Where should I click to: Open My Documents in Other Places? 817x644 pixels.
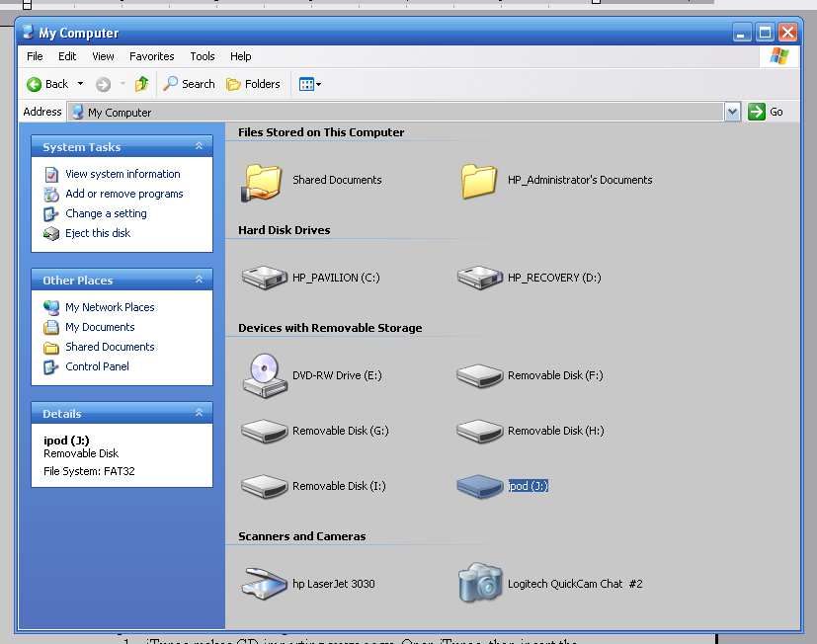point(100,327)
